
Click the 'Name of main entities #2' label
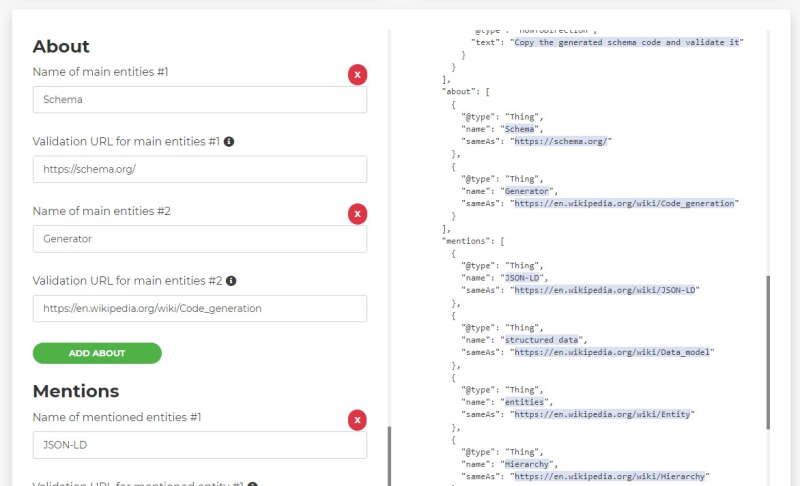[x=102, y=211]
